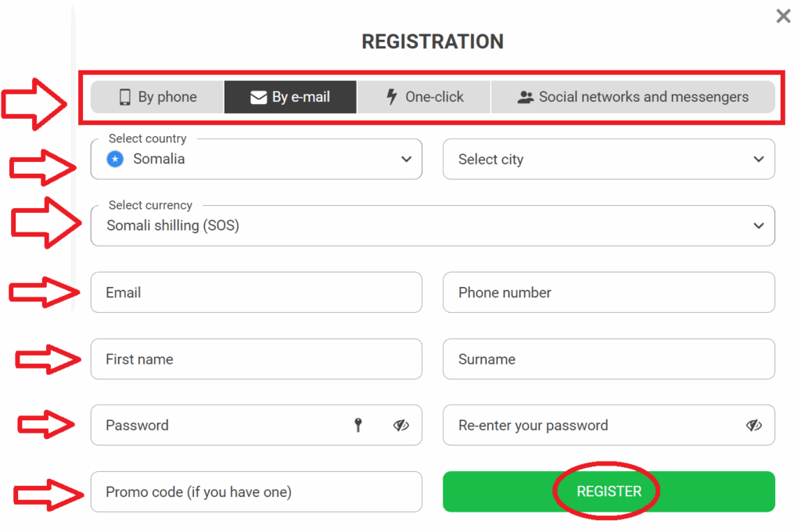The image size is (801, 532).
Task: Click the Surname input field
Action: (x=609, y=358)
